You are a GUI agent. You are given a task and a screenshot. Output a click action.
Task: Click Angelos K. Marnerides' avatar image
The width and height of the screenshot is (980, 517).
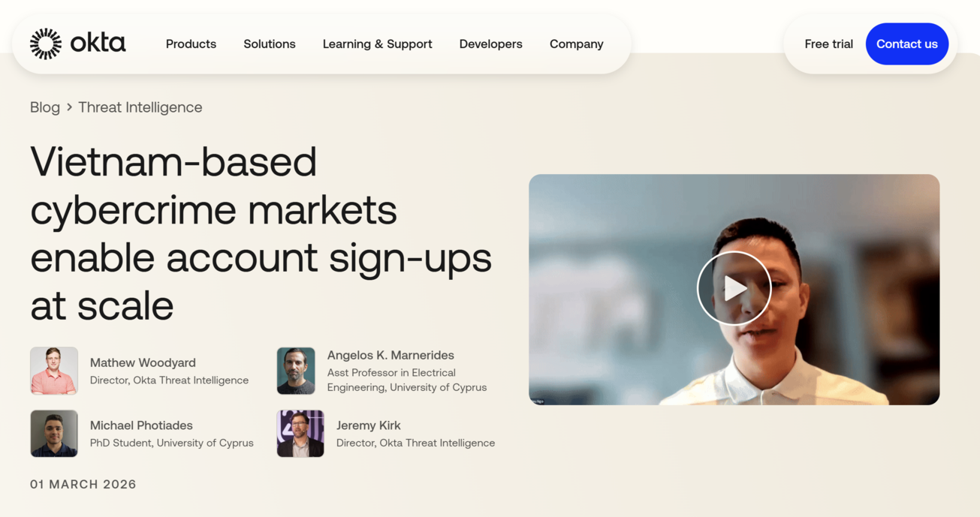coord(296,371)
